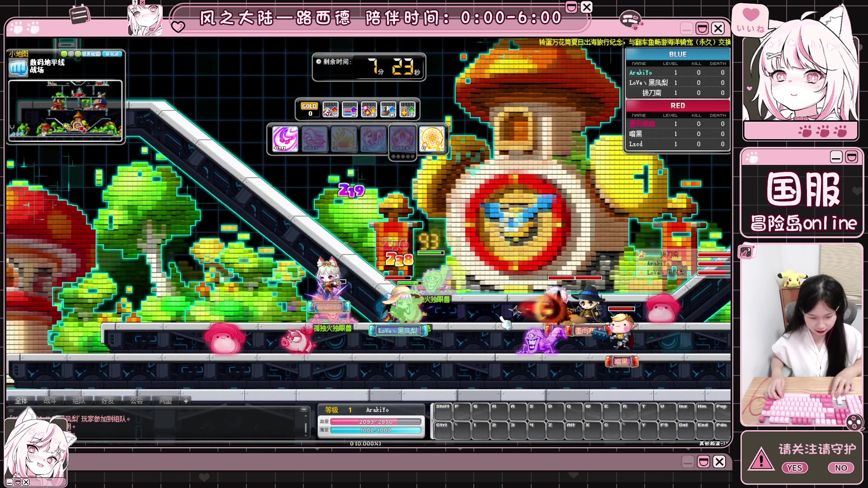Image resolution: width=868 pixels, height=488 pixels.
Task: Click the blue fist battlefield map icon
Action: (x=18, y=67)
